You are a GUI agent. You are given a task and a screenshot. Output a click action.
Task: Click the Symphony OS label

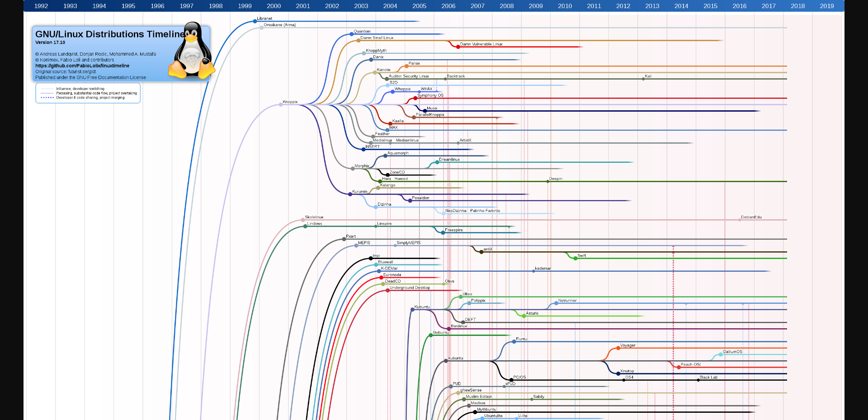coord(430,95)
